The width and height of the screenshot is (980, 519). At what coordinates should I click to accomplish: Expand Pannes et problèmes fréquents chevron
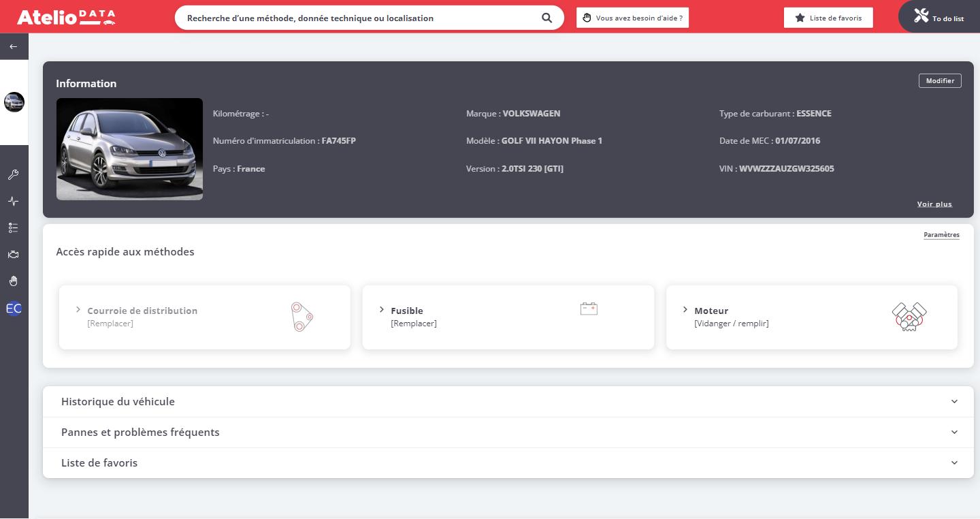pos(954,432)
